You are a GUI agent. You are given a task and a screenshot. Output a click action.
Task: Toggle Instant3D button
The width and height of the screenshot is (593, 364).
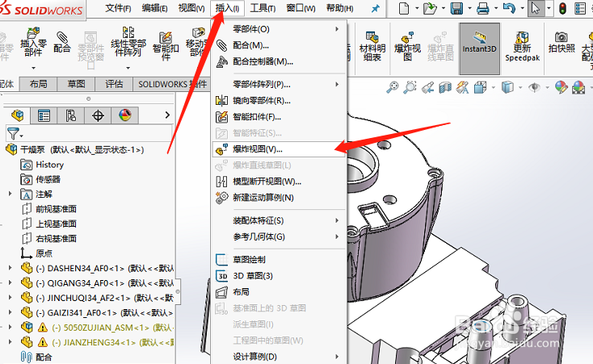[x=480, y=48]
